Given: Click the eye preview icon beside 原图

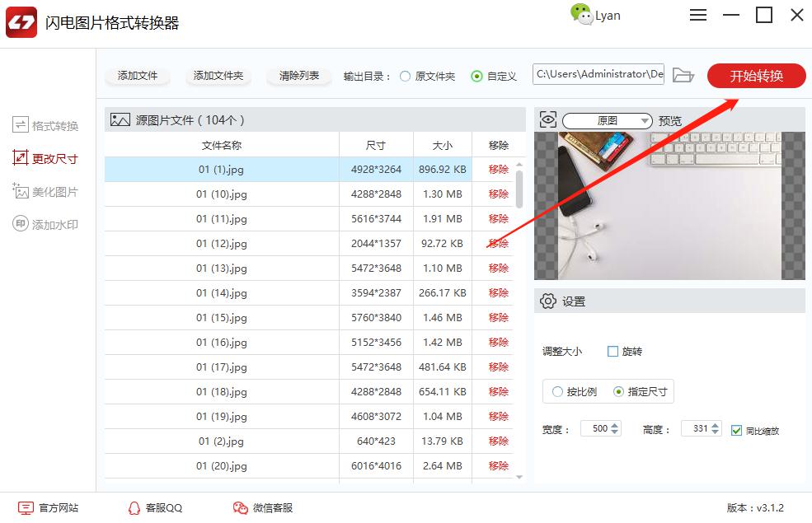Looking at the screenshot, I should tap(547, 119).
